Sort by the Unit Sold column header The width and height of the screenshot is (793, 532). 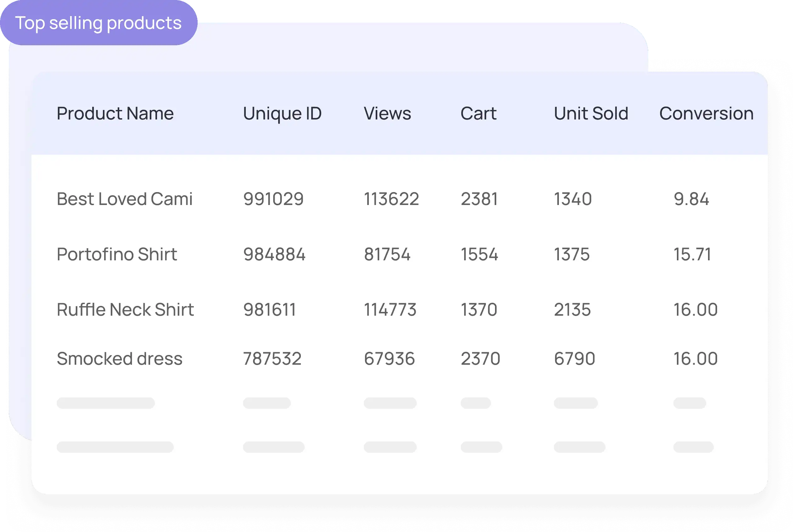point(591,113)
